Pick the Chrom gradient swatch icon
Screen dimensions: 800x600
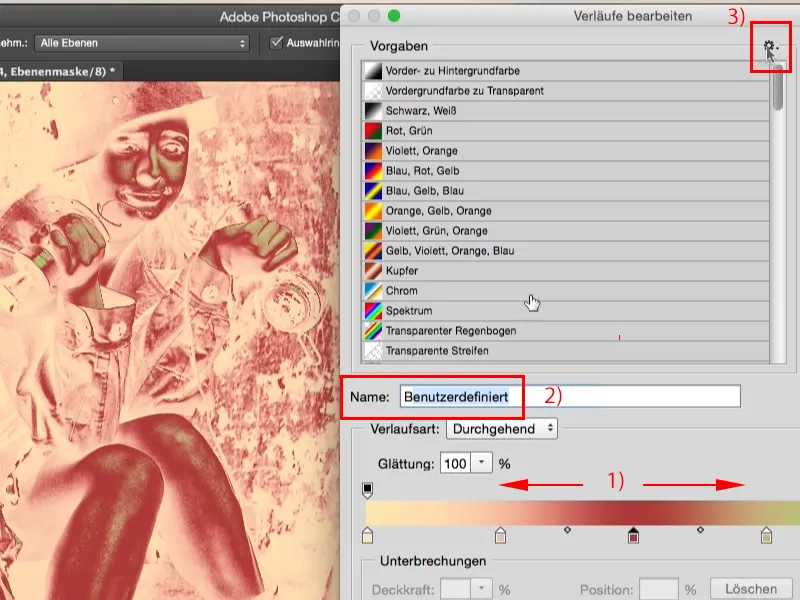(x=373, y=290)
